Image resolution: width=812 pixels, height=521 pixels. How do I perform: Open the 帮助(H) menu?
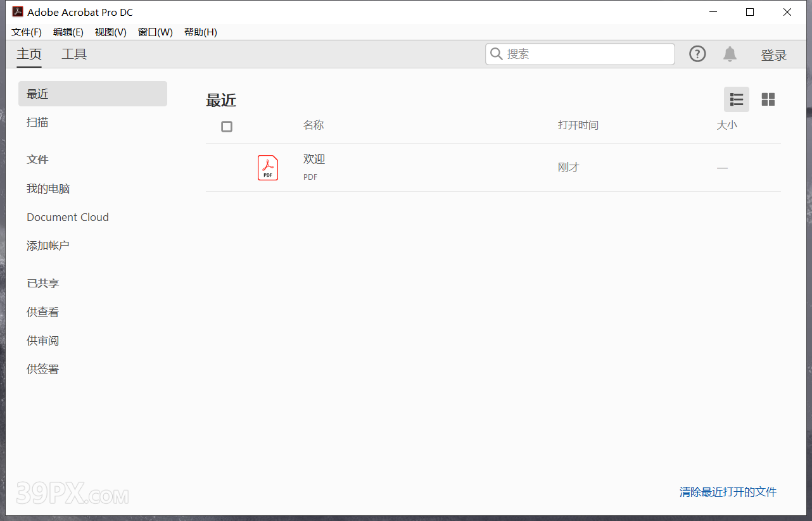(201, 32)
